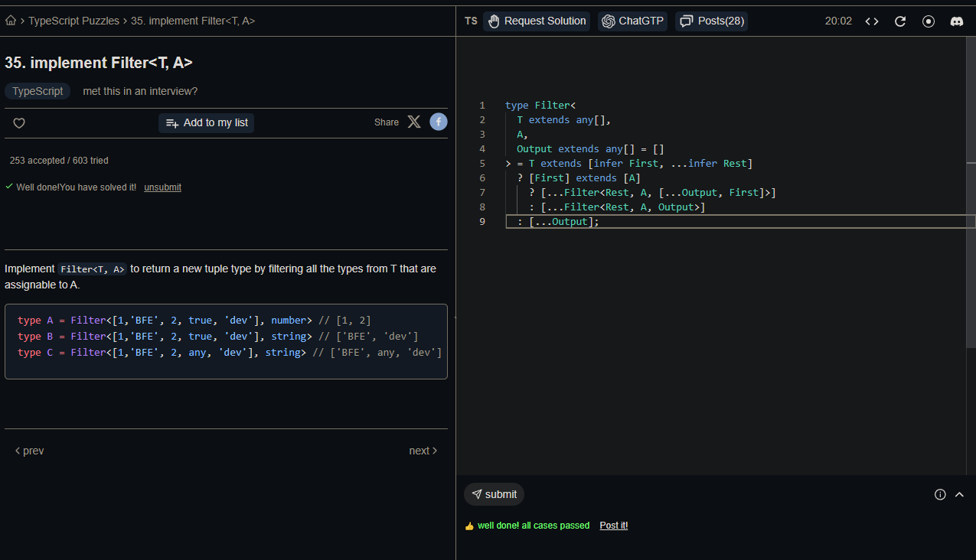Viewport: 976px width, 560px height.
Task: Open the ChatGTP button
Action: click(x=632, y=21)
